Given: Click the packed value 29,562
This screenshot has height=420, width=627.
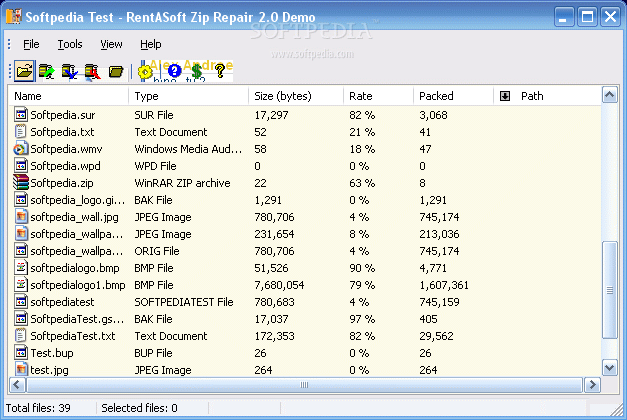Looking at the screenshot, I should (x=436, y=336).
